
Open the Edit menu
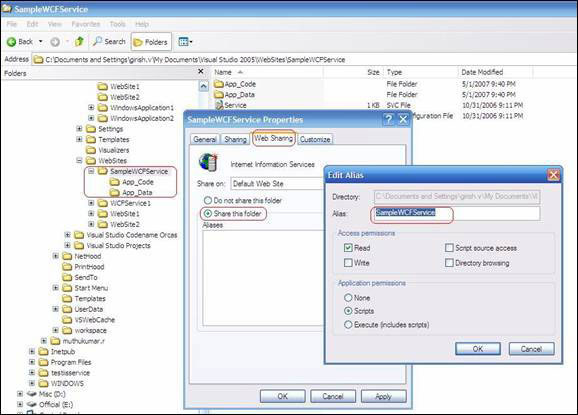click(x=32, y=24)
